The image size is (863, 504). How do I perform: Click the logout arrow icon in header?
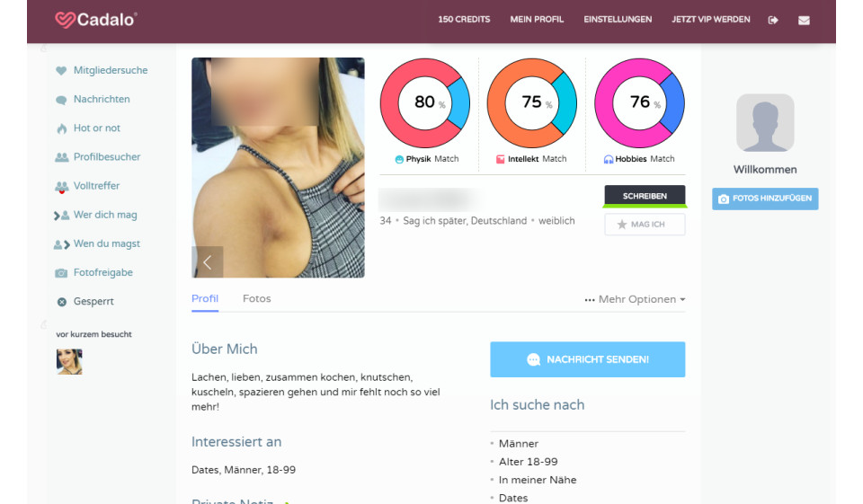pyautogui.click(x=773, y=21)
